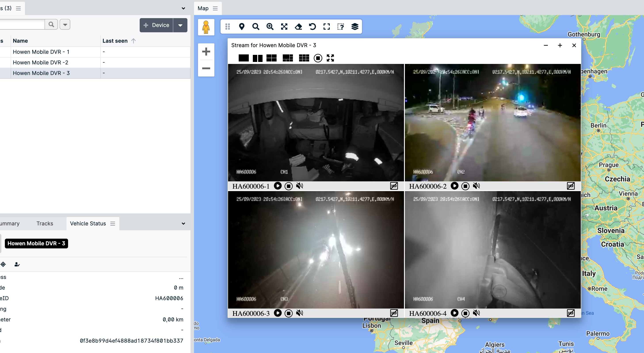644x353 pixels.
Task: Play stream HA600006-2
Action: [455, 186]
